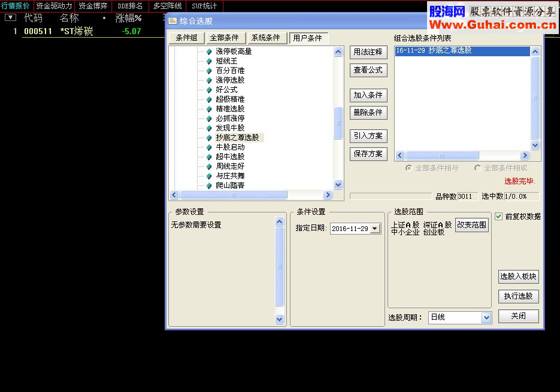Click the diamond icon beside 涨停板高量

[x=209, y=51]
